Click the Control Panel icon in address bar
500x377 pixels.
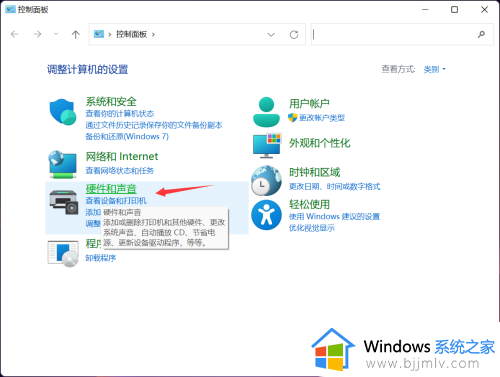pos(99,34)
